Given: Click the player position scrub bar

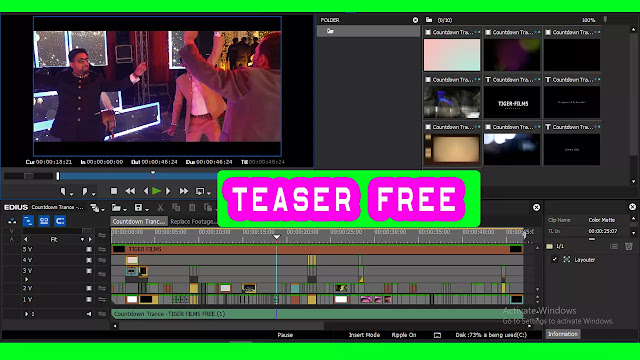Looking at the screenshot, I should click(x=139, y=176).
